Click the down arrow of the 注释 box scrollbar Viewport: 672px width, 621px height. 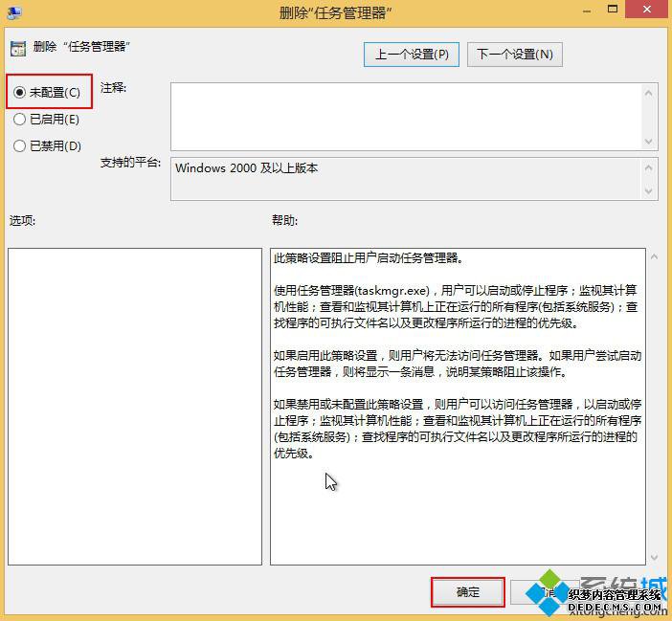pyautogui.click(x=649, y=142)
